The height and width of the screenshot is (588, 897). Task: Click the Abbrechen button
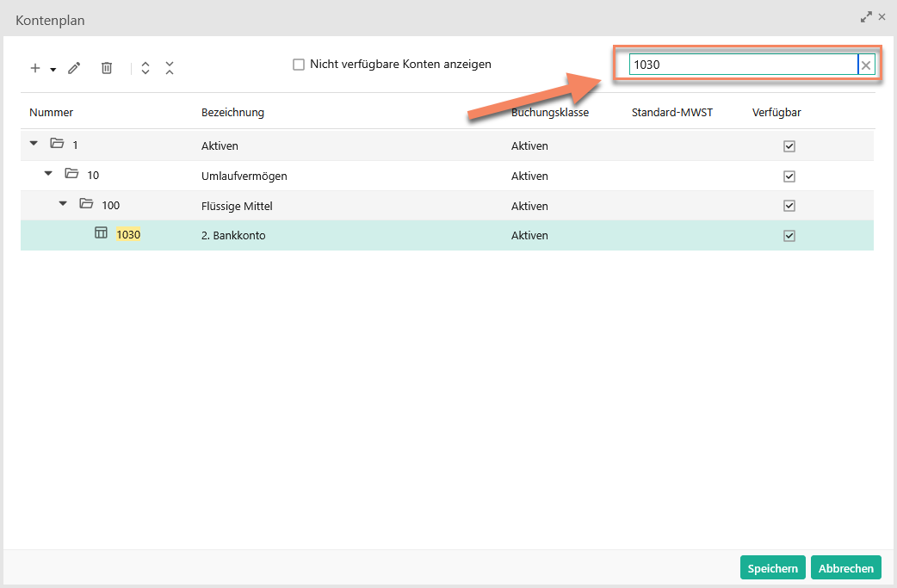pyautogui.click(x=846, y=568)
